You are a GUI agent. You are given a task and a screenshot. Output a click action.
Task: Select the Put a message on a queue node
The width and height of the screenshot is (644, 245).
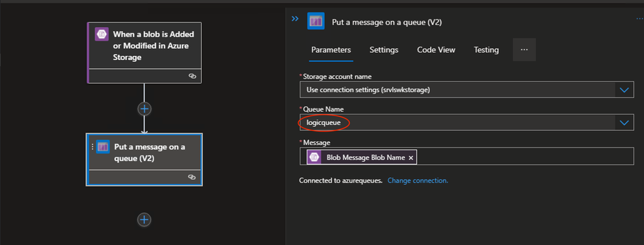144,159
